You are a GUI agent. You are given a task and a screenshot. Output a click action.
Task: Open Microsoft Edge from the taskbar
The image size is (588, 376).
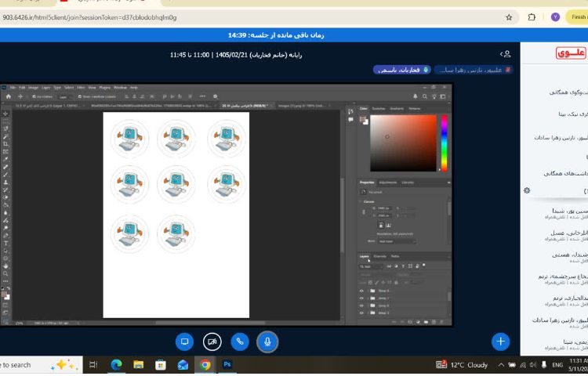coord(116,364)
